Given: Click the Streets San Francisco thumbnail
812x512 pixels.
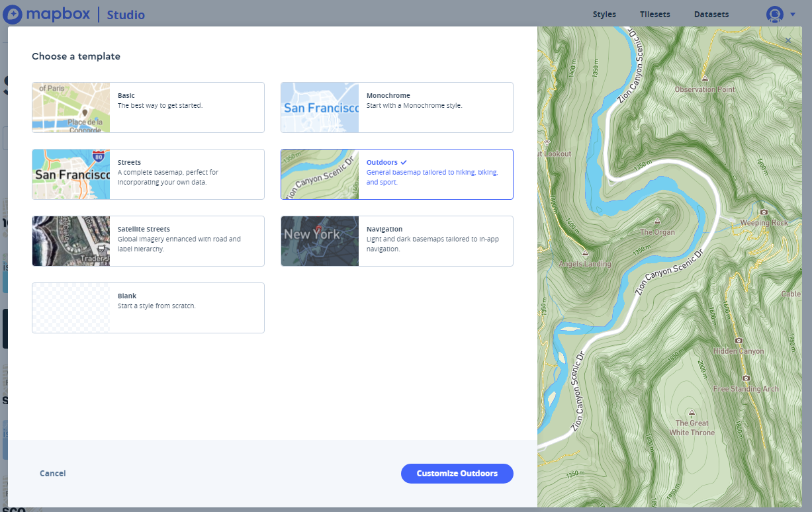Looking at the screenshot, I should 71,174.
